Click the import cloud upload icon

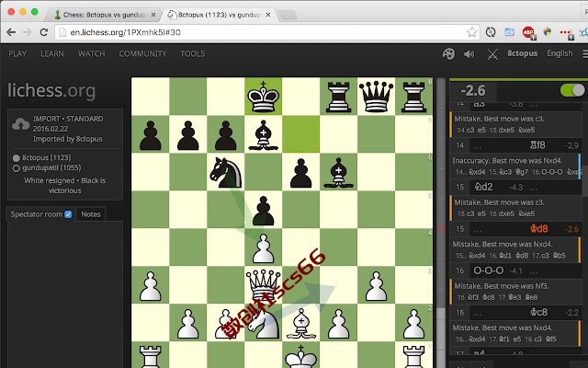pyautogui.click(x=20, y=124)
